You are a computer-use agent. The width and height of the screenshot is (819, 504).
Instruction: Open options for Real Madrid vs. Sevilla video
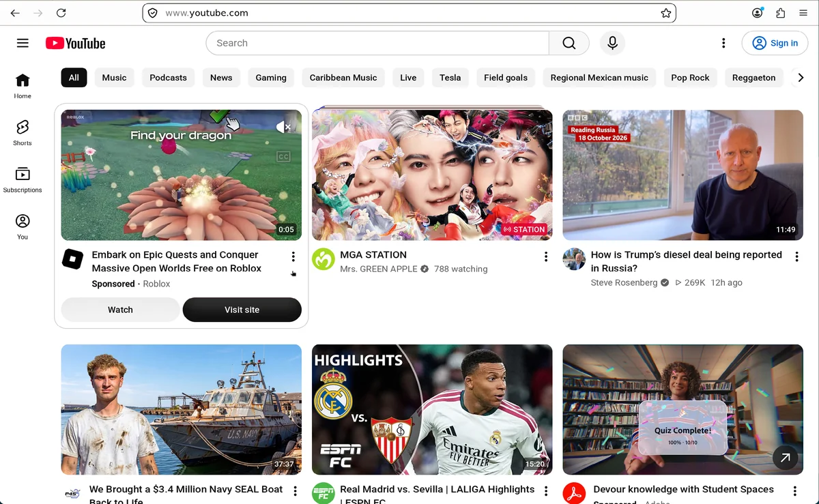coord(546,491)
